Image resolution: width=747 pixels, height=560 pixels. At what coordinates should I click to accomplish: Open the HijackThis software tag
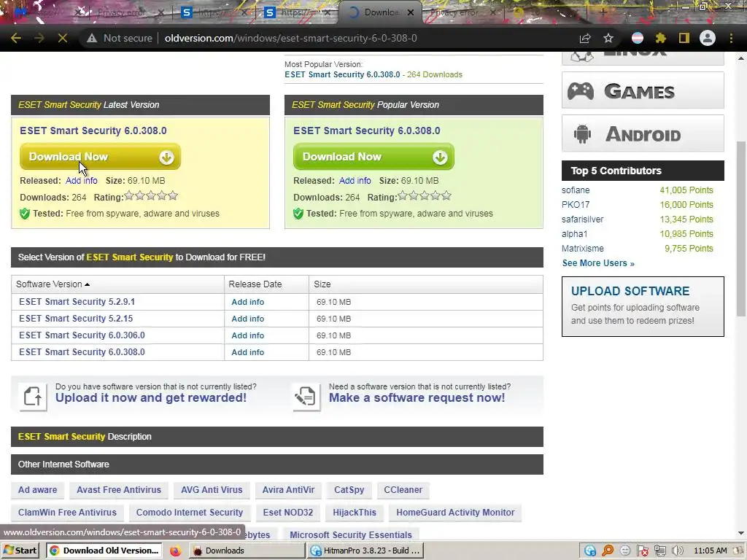click(x=355, y=513)
